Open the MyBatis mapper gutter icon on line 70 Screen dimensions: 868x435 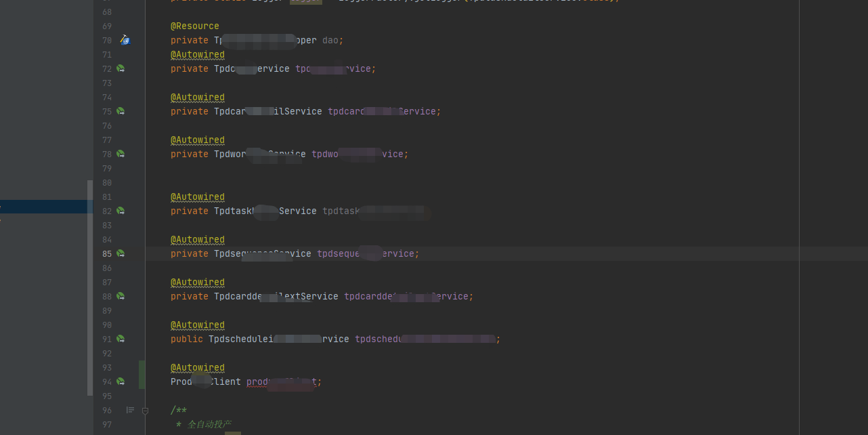(x=125, y=40)
